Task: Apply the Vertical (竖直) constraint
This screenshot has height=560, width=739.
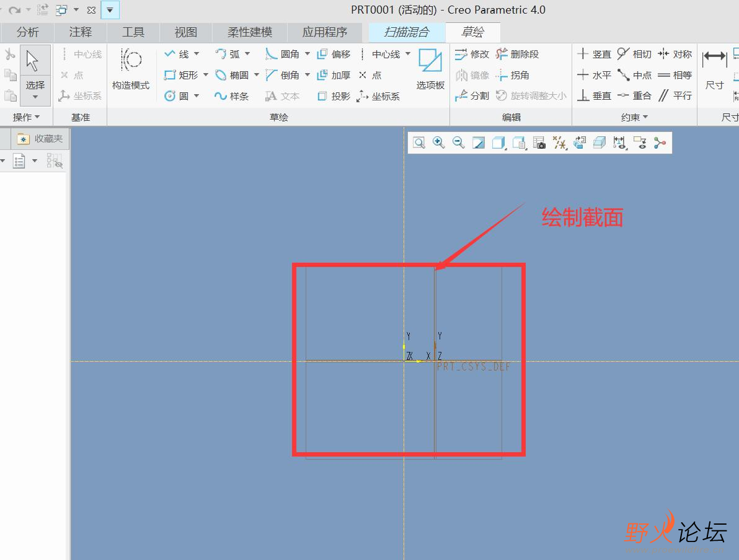Action: 595,54
